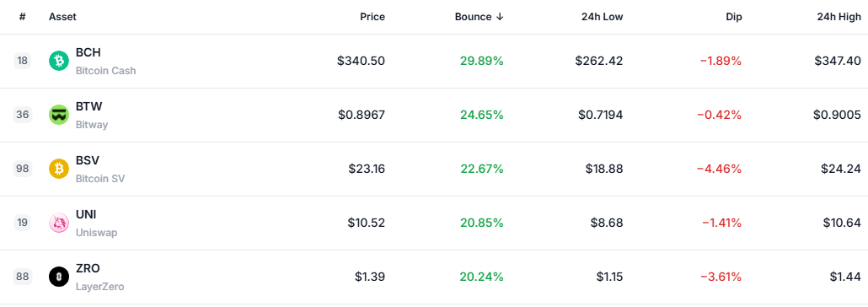The image size is (868, 307).
Task: Click the Bitcoin SV yellow coin icon
Action: click(59, 169)
